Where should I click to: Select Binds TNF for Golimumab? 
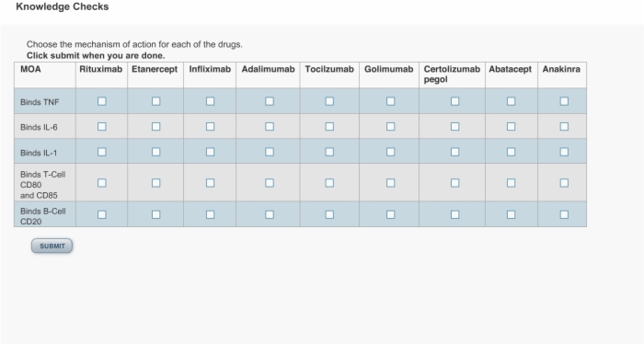[391, 101]
